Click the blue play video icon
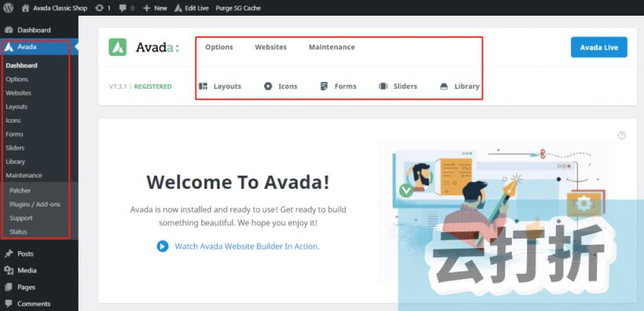The width and height of the screenshot is (644, 311). tap(163, 246)
